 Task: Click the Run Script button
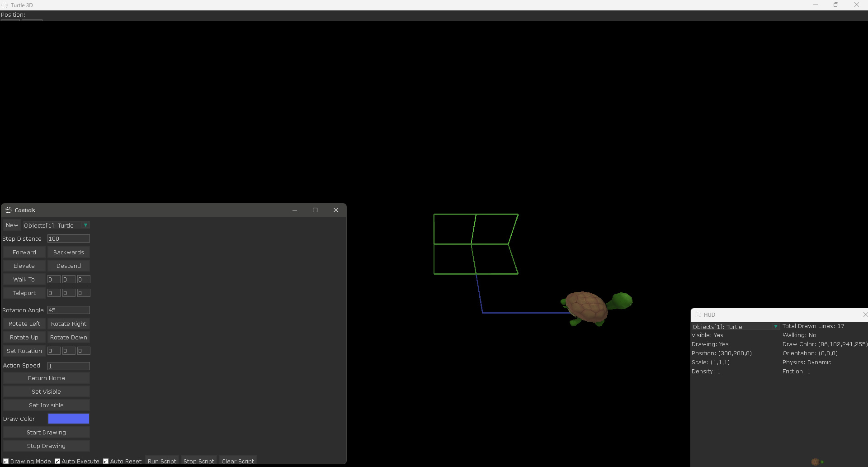click(x=162, y=461)
